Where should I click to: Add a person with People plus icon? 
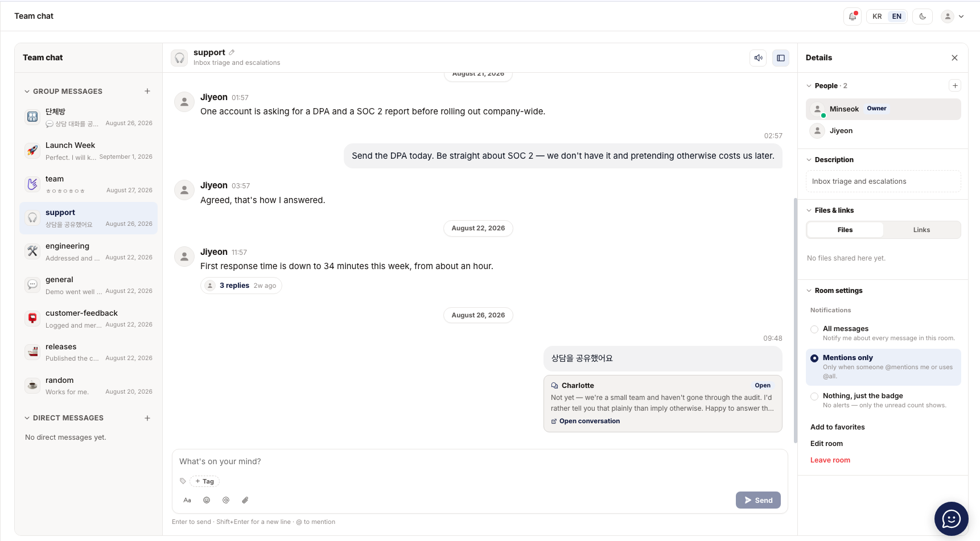coord(955,86)
